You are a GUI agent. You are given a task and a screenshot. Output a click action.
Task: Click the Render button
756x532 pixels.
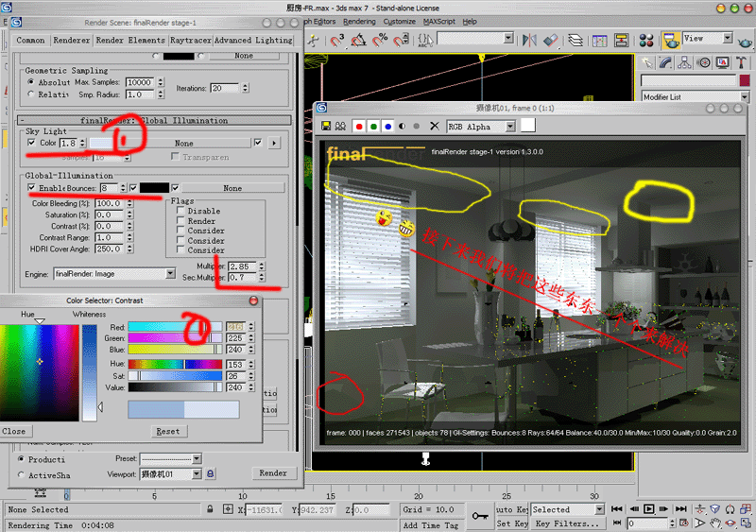[x=273, y=473]
